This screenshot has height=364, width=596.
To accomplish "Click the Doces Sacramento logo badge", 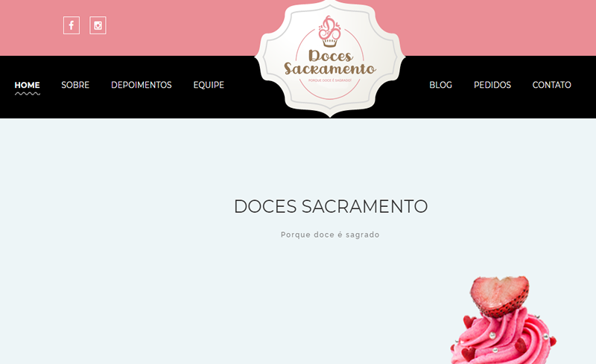I will (330, 59).
